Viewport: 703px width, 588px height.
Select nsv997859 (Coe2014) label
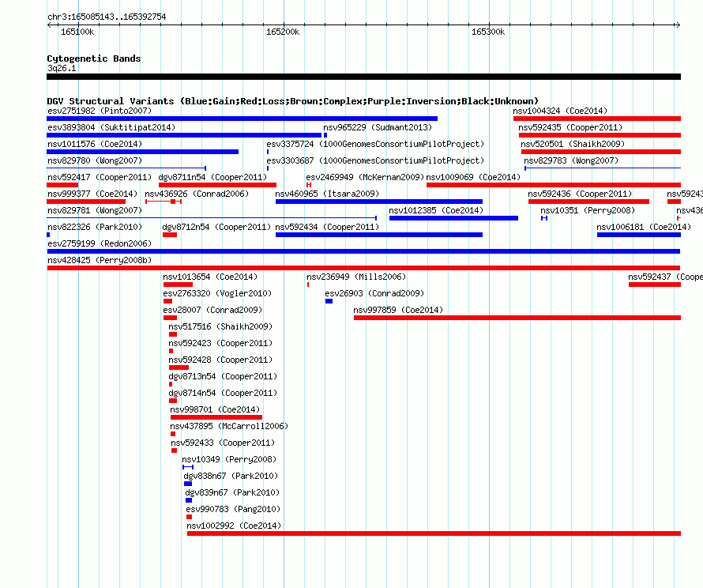[398, 310]
